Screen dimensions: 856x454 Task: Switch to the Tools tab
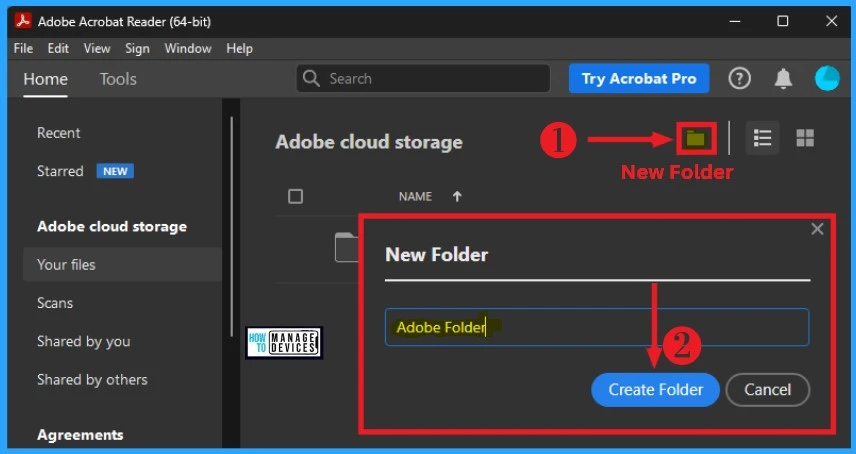(x=118, y=79)
